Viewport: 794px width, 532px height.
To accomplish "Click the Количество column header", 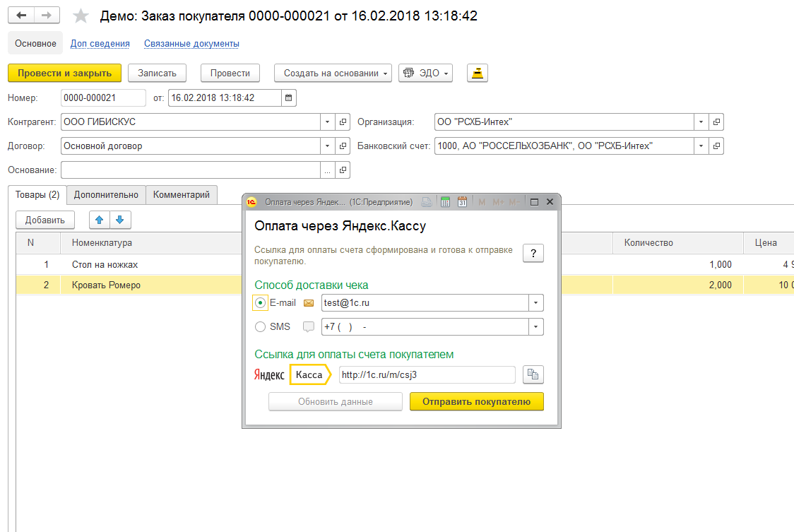I will tap(678, 243).
